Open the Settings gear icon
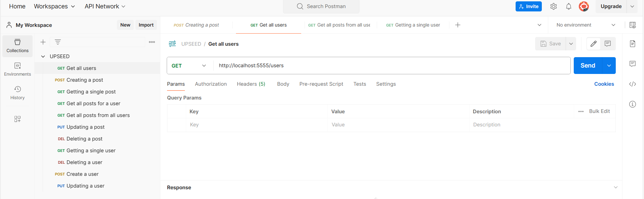Screen dimensions: 644x199 pos(554,6)
